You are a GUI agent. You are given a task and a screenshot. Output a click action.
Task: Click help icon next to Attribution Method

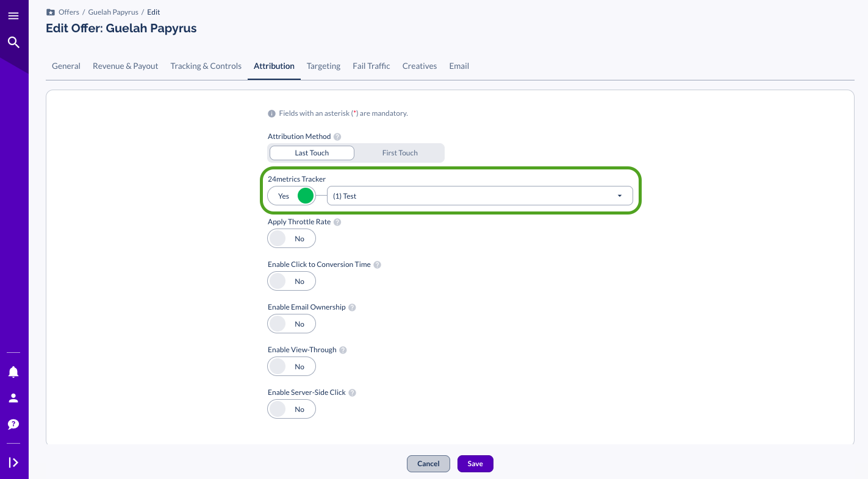click(x=337, y=137)
